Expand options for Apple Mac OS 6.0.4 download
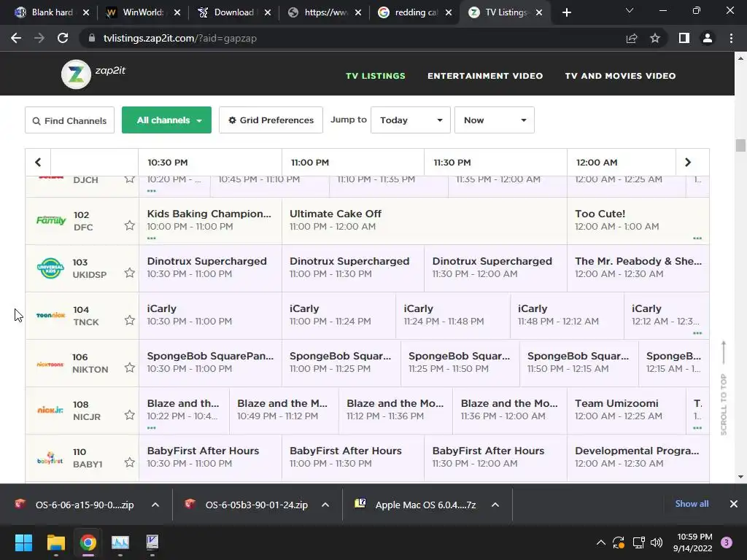 (495, 505)
